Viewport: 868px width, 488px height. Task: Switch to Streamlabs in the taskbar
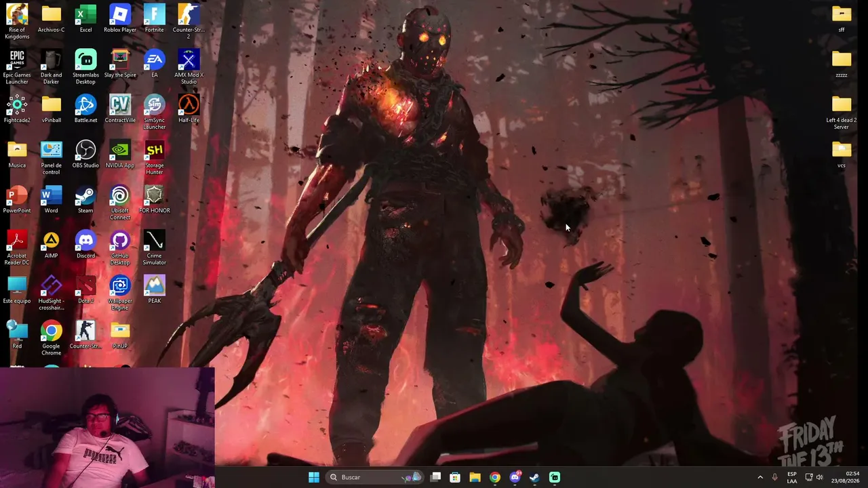[x=554, y=477]
